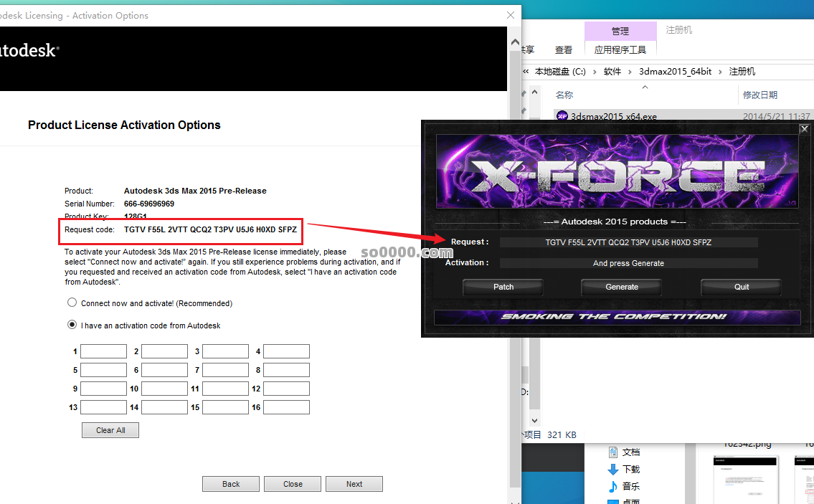Open the 下载 (Downloads) folder icon

tap(613, 469)
